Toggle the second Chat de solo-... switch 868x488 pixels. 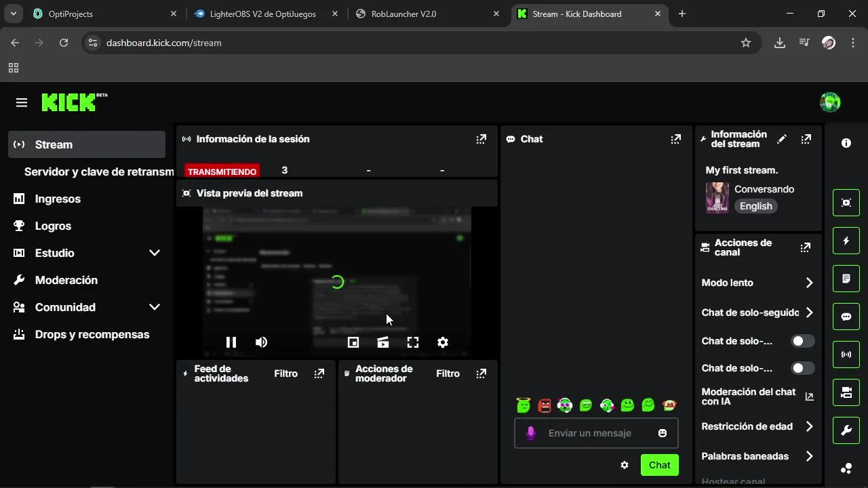pyautogui.click(x=803, y=368)
